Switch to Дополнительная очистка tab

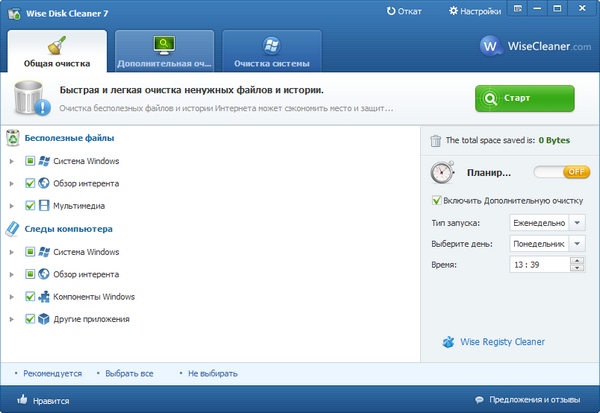pyautogui.click(x=164, y=51)
